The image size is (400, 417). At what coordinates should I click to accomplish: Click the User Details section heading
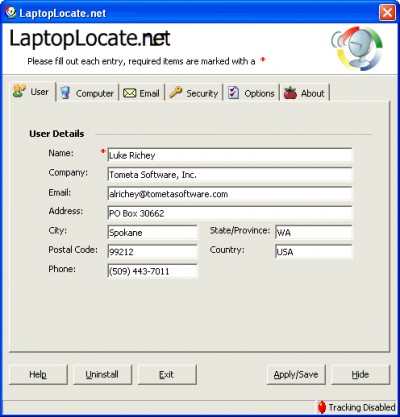coord(57,134)
